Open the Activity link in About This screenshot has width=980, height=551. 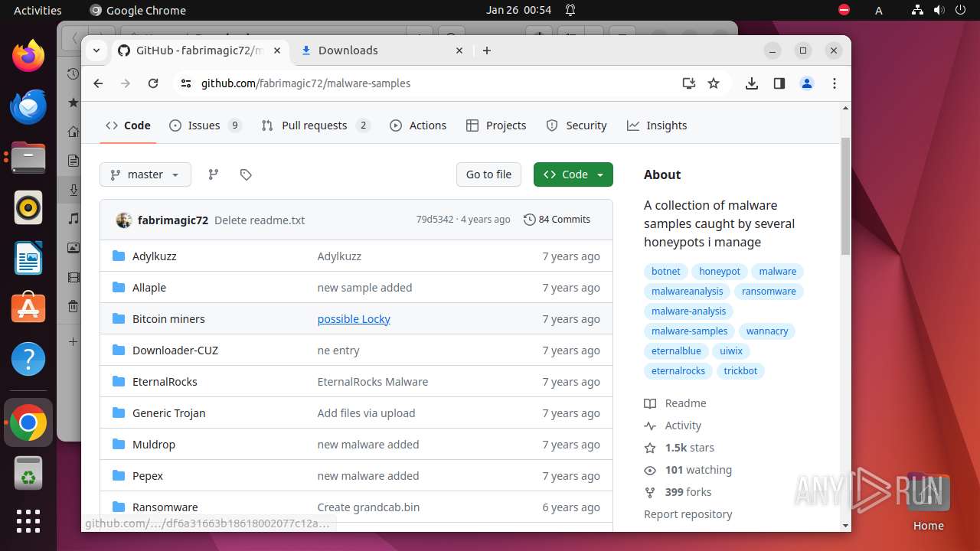(x=673, y=425)
